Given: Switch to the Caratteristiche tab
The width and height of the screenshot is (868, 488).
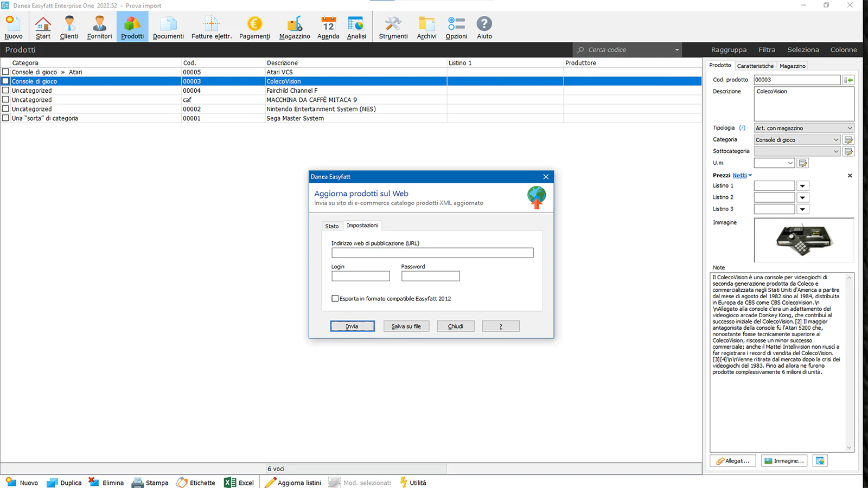Looking at the screenshot, I should pyautogui.click(x=755, y=66).
